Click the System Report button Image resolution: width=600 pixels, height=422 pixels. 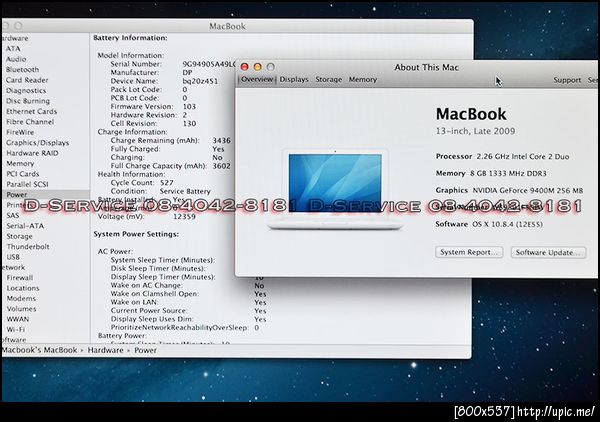(469, 252)
